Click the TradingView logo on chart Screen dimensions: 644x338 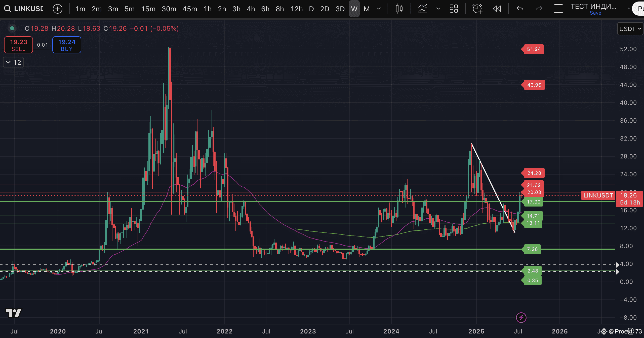14,313
